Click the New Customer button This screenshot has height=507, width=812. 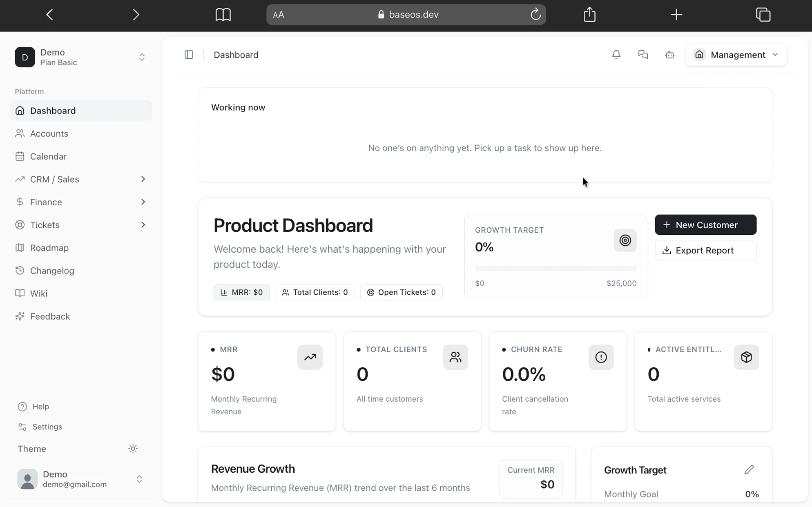705,225
